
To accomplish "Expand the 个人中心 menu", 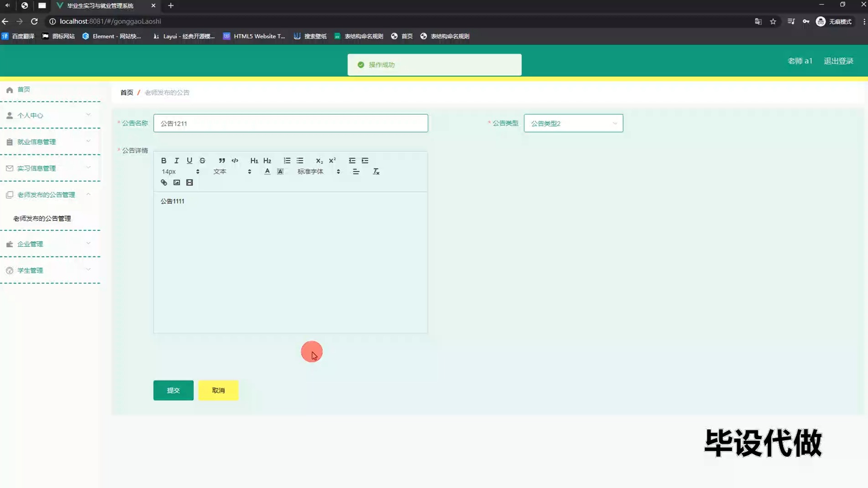I will 50,116.
